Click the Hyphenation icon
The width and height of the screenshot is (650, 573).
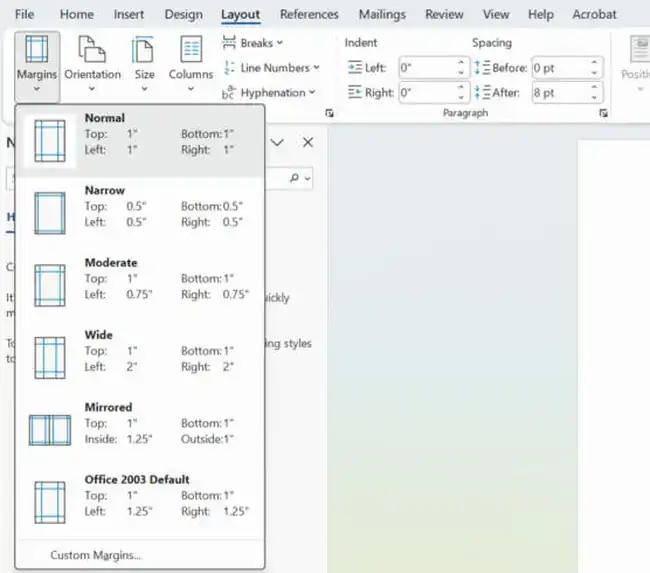click(229, 92)
